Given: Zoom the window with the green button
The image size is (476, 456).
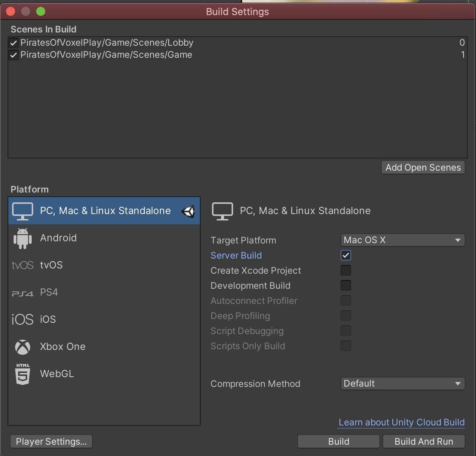Looking at the screenshot, I should [41, 12].
